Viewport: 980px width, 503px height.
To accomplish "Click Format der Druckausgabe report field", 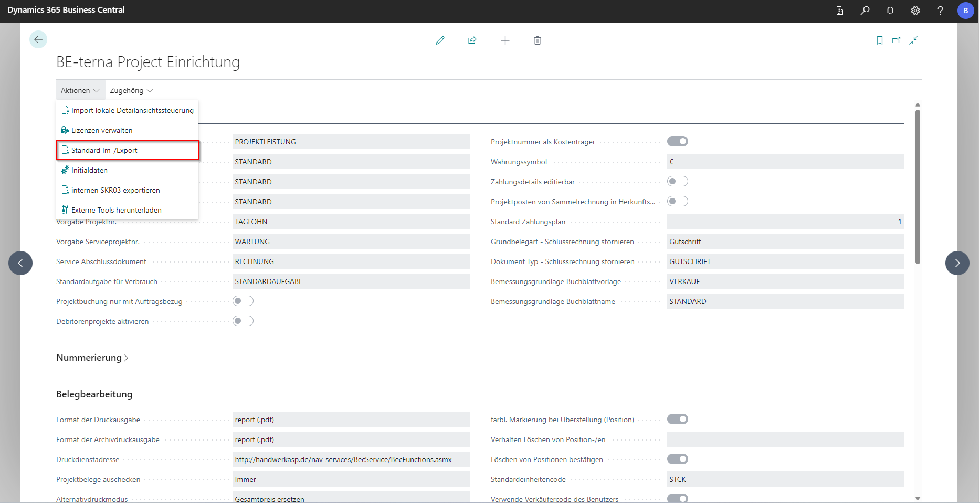I will (x=351, y=420).
